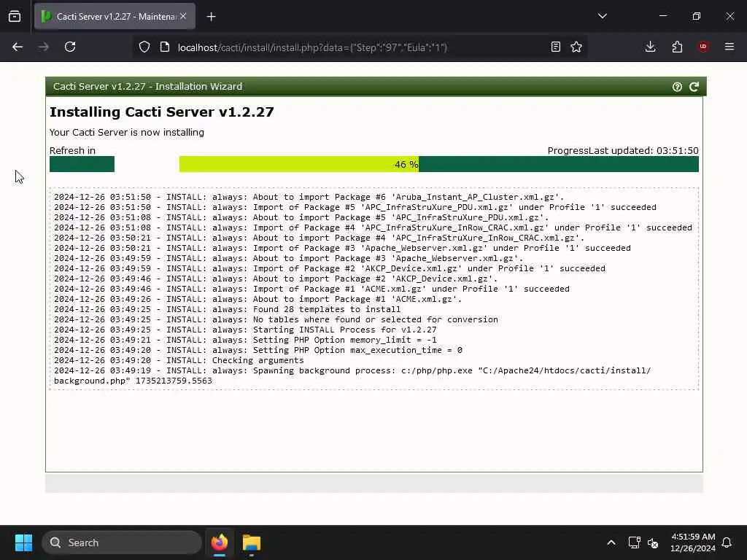The image size is (747, 560).
Task: Click log line 'Found 28 templates to install'
Action: click(228, 309)
